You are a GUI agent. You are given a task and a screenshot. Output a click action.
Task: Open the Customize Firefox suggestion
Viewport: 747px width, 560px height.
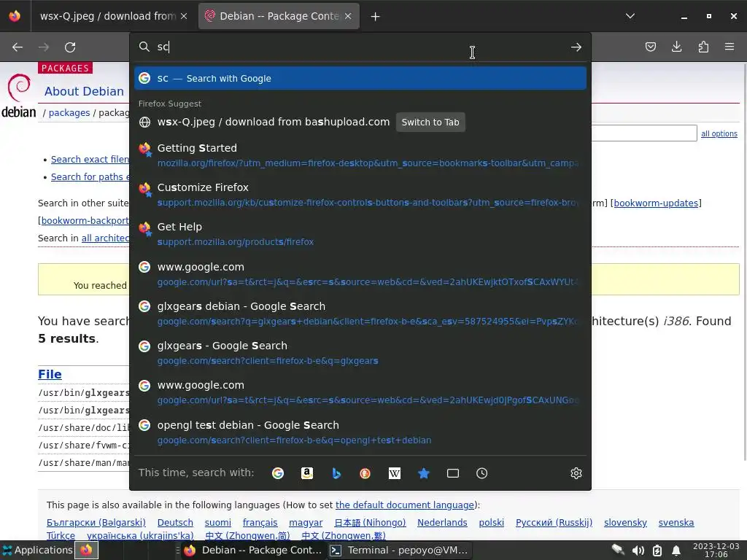tap(360, 195)
